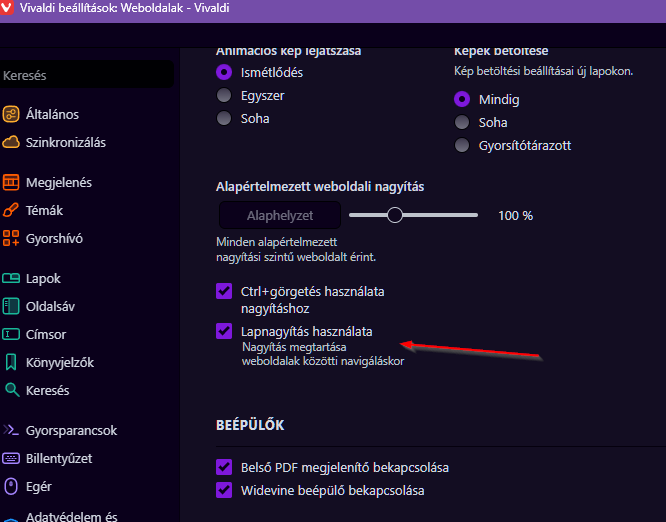This screenshot has width=666, height=522.
Task: Click the default zoom slider handle
Action: 395,214
